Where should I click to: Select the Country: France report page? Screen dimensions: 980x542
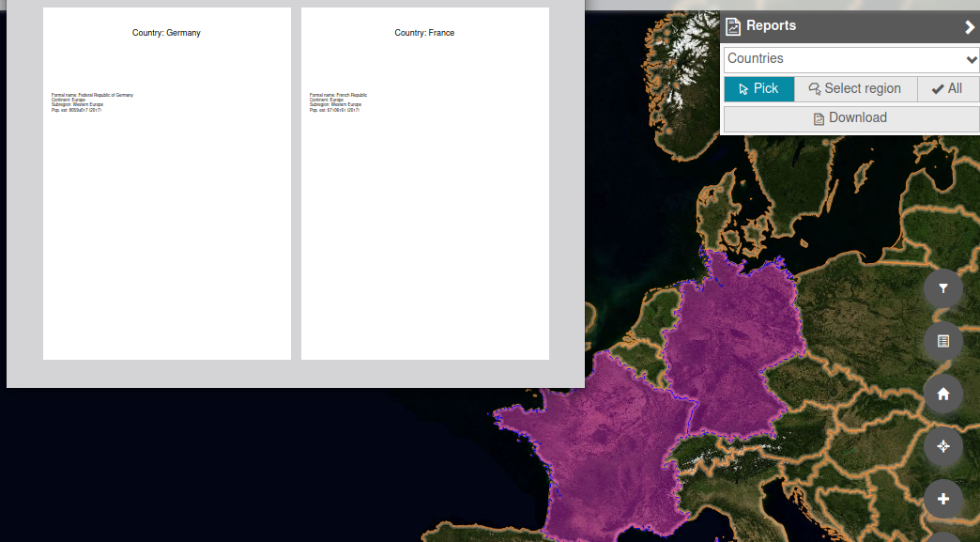tap(424, 183)
